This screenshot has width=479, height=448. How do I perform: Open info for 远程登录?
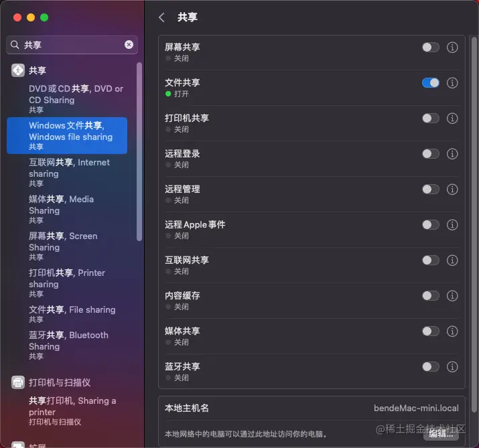452,153
